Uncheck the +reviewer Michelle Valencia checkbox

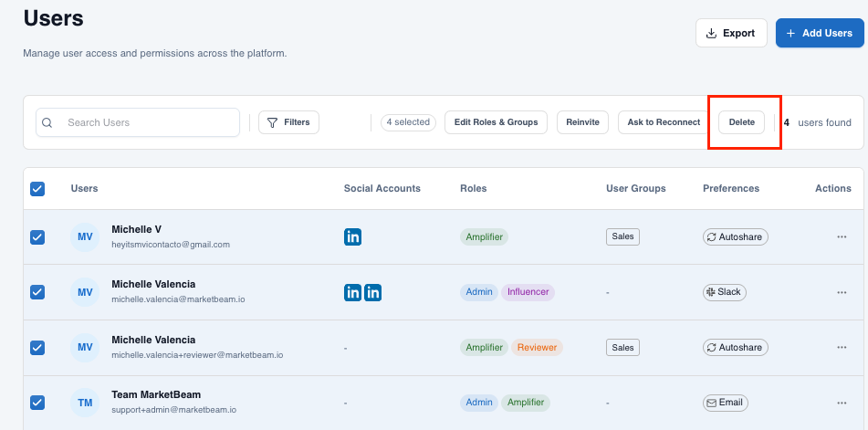coord(37,348)
